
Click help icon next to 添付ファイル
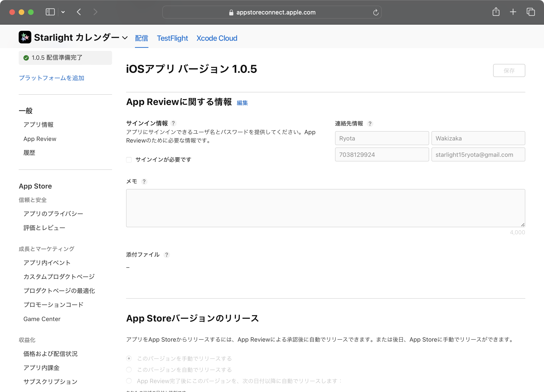166,255
